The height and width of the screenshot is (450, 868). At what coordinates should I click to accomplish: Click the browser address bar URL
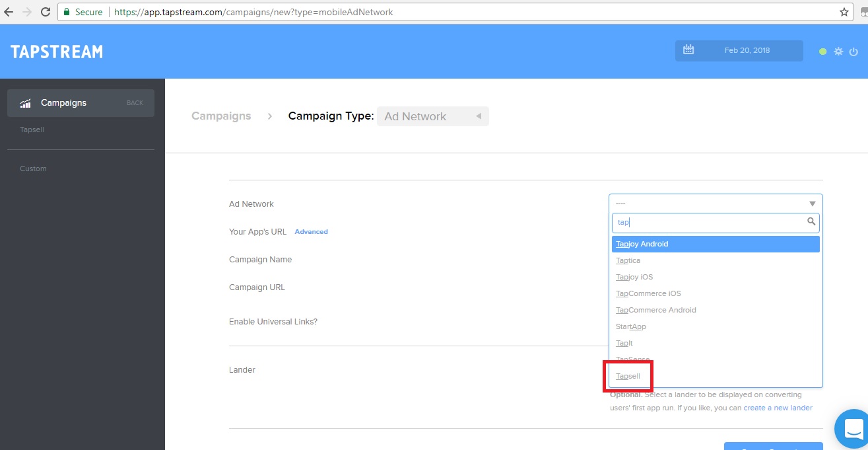[253, 12]
